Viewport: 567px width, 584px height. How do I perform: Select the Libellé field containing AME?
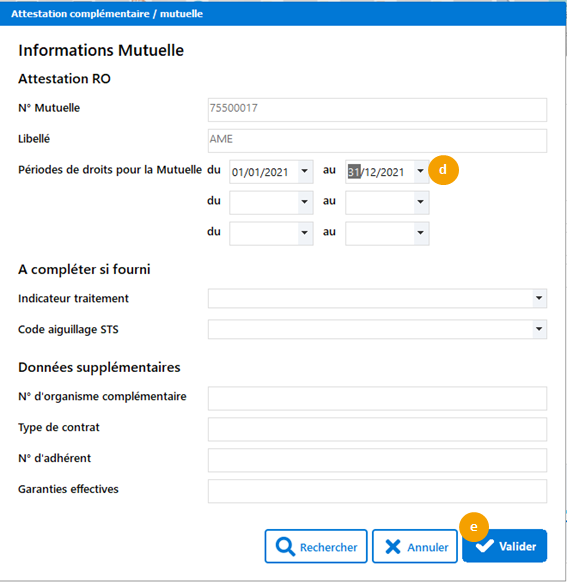377,141
